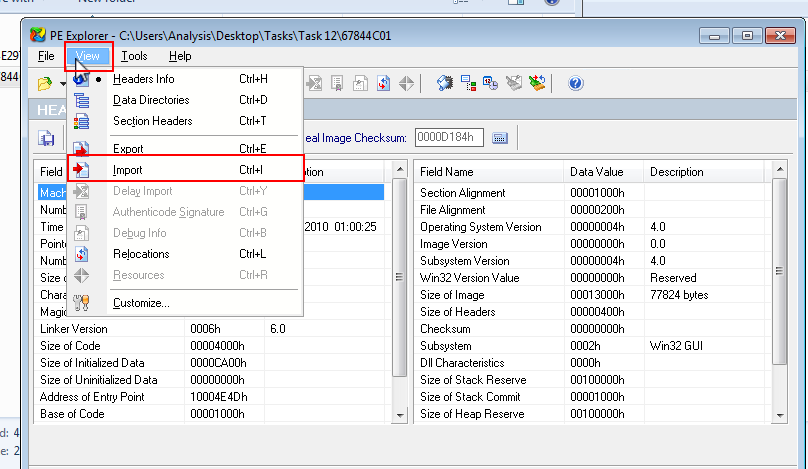The width and height of the screenshot is (808, 469).
Task: Click the calculator icon beside checksum field
Action: coord(501,137)
